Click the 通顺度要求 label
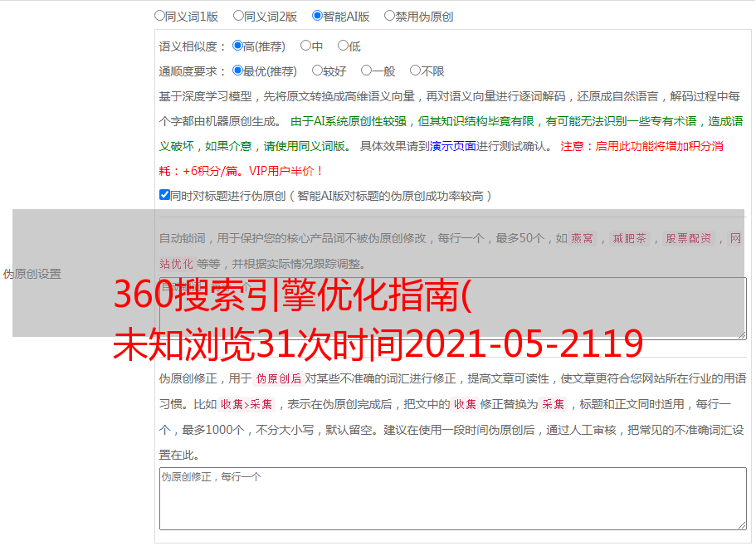 tap(193, 71)
